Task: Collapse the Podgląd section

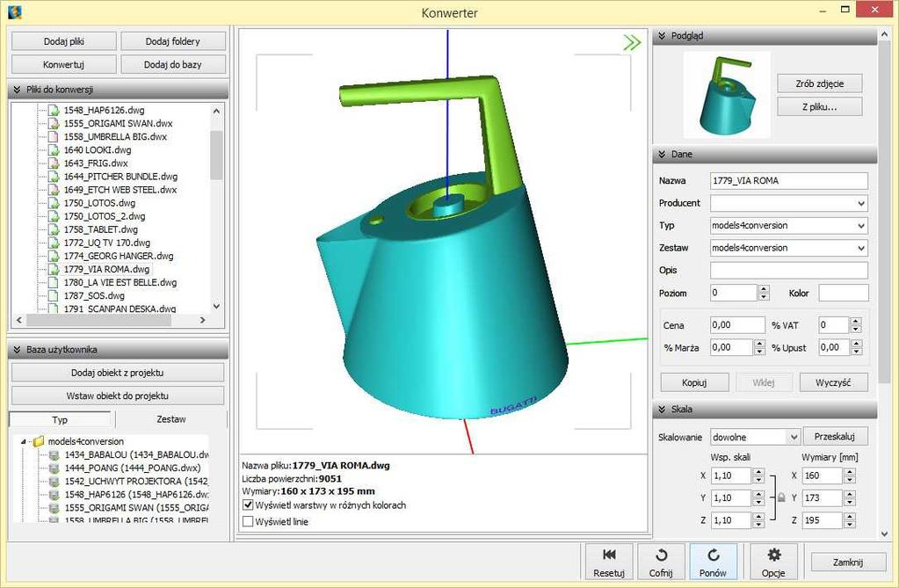Action: [x=662, y=35]
